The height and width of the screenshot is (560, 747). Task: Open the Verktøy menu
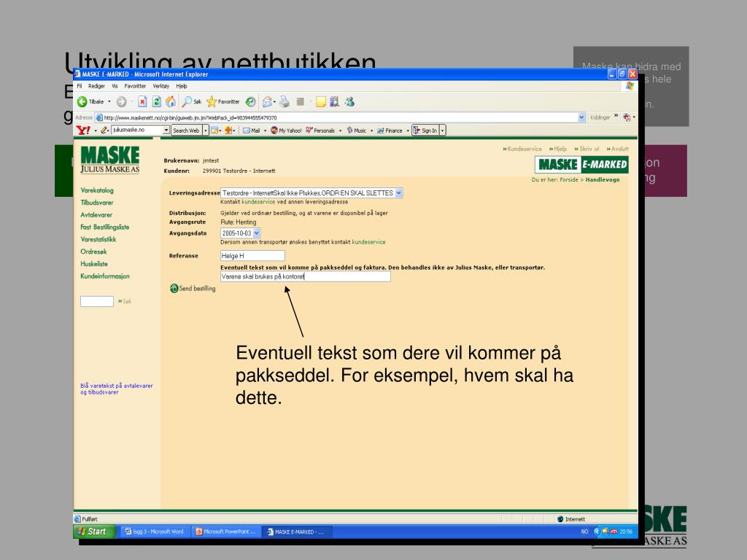[x=161, y=86]
